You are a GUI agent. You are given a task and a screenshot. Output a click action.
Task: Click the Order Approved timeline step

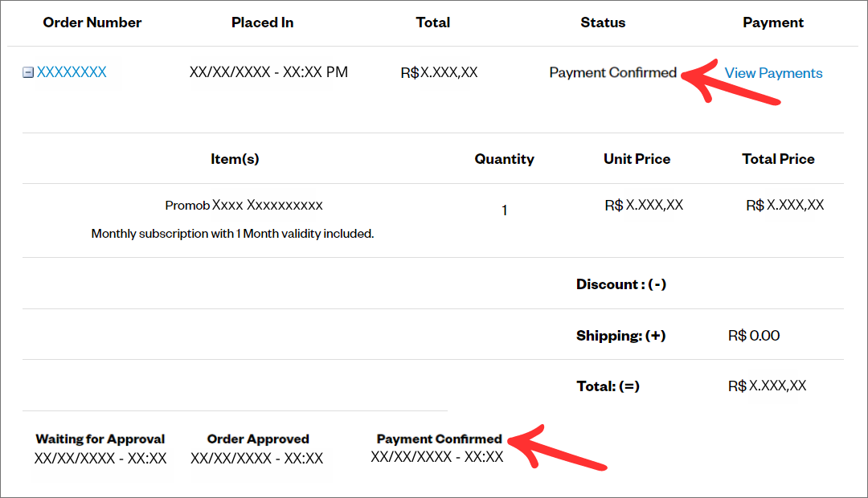click(x=258, y=439)
